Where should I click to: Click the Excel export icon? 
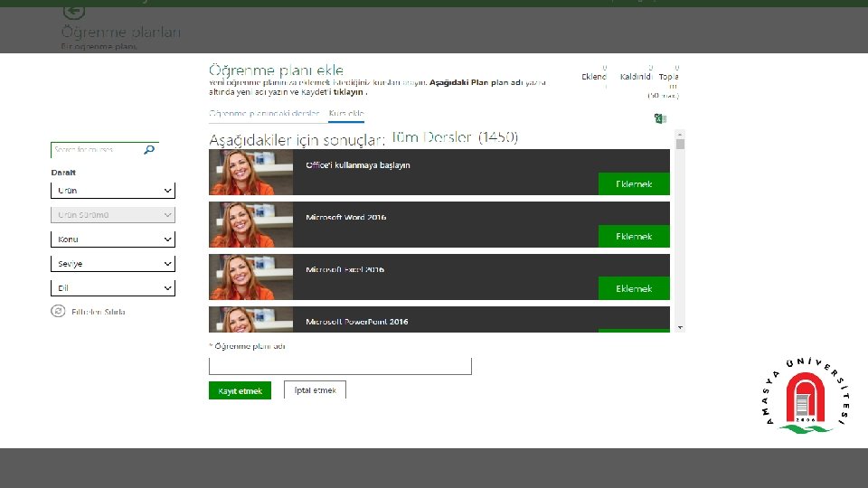[660, 118]
